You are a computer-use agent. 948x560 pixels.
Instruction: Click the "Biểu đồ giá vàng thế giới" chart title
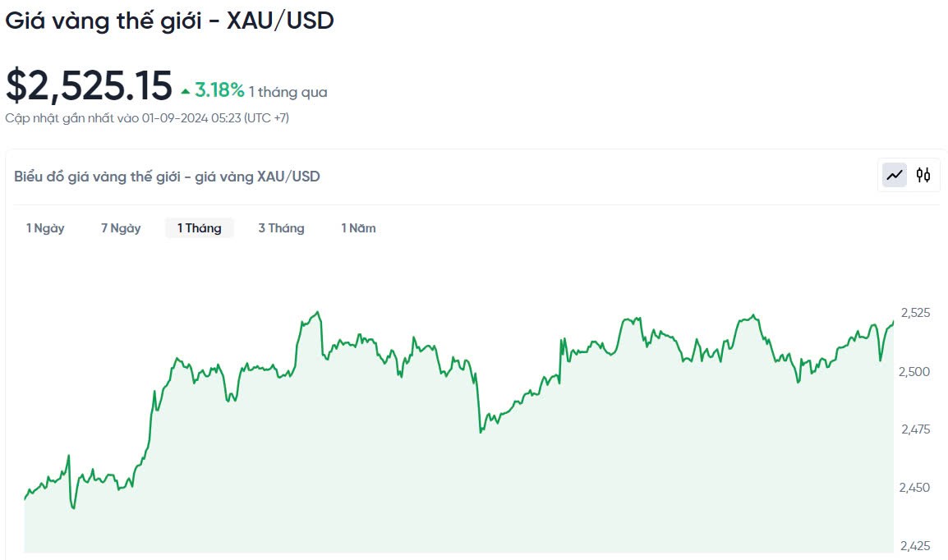coord(167,177)
